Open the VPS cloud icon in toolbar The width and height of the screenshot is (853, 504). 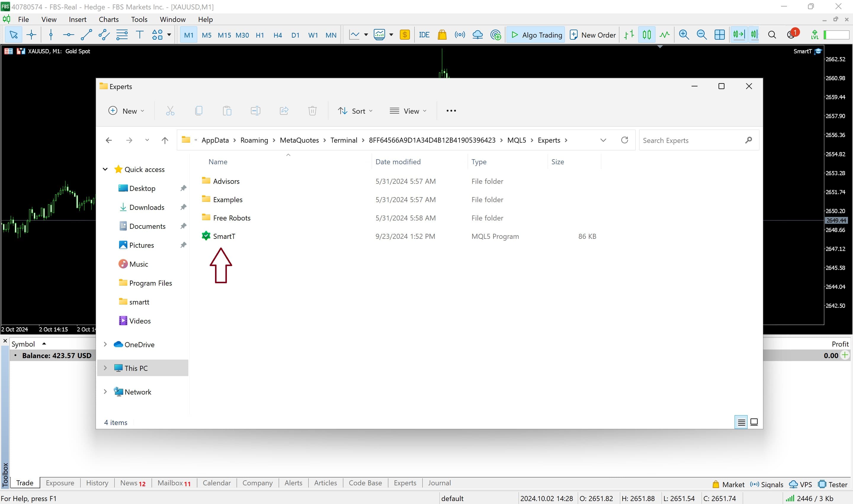pos(477,35)
